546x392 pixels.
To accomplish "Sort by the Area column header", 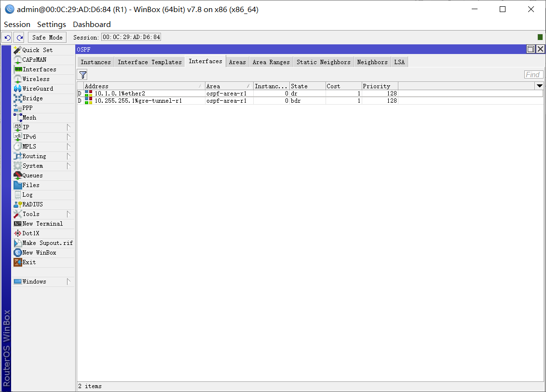I will (x=229, y=86).
